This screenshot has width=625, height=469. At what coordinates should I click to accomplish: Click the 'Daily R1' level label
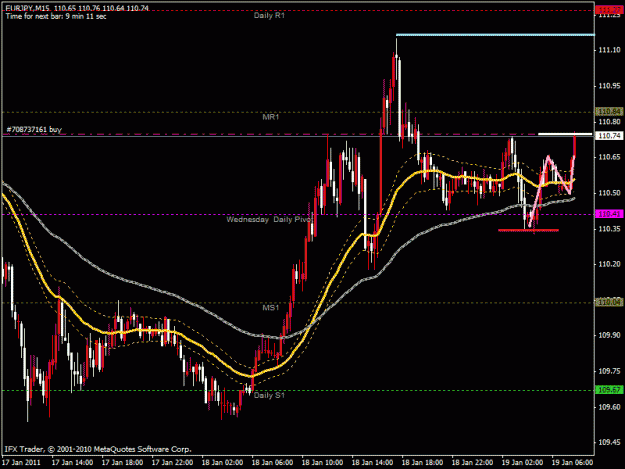click(x=269, y=16)
